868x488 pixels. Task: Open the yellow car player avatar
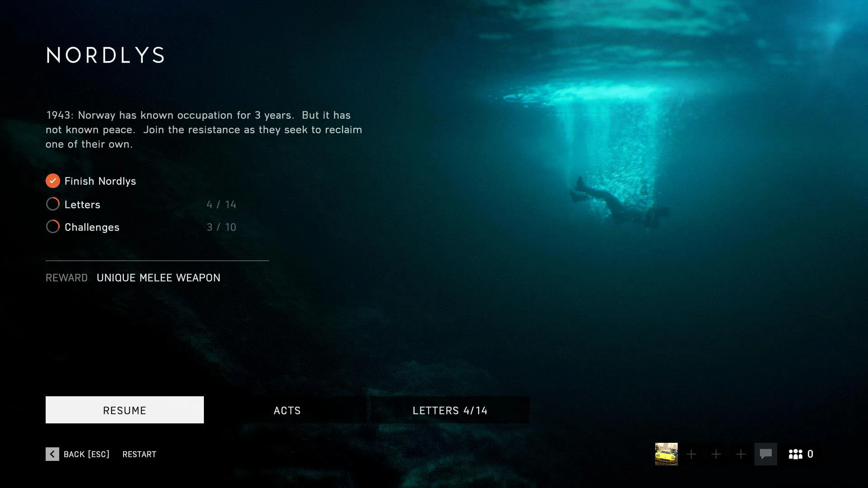pos(666,454)
